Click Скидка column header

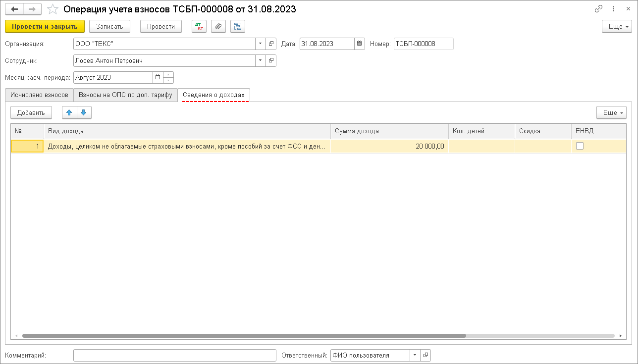click(x=543, y=131)
